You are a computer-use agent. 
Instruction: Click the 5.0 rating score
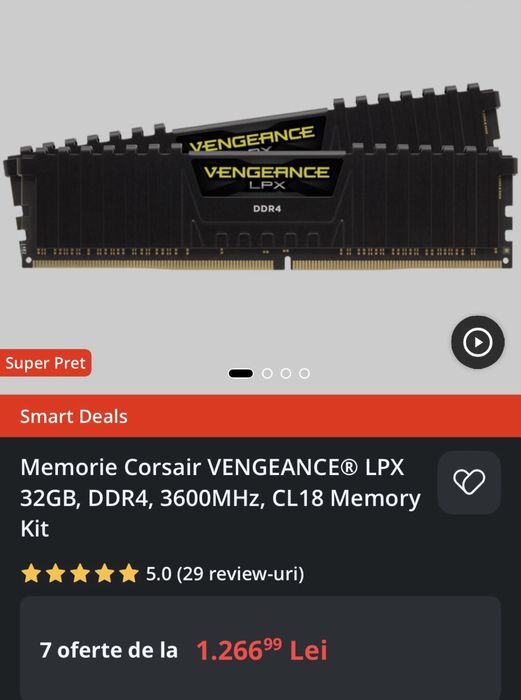click(x=158, y=574)
